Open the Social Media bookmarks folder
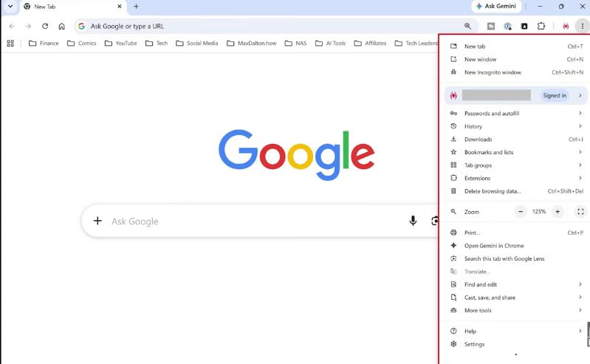This screenshot has height=364, width=590. tap(197, 44)
